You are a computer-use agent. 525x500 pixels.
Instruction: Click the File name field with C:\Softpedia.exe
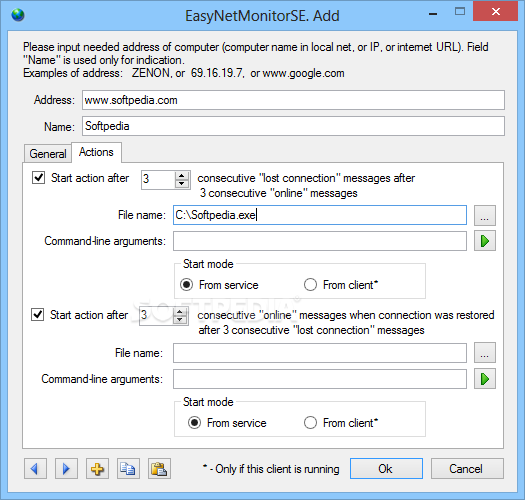pos(320,215)
